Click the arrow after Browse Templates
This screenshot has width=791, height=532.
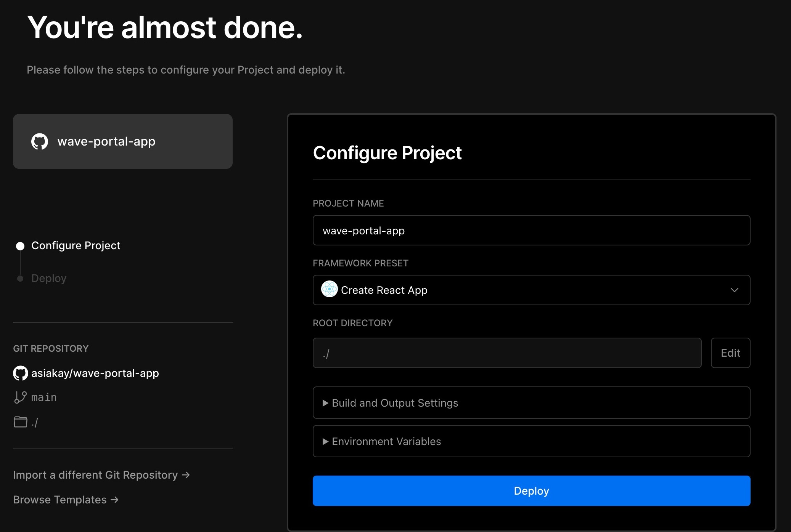pyautogui.click(x=114, y=500)
